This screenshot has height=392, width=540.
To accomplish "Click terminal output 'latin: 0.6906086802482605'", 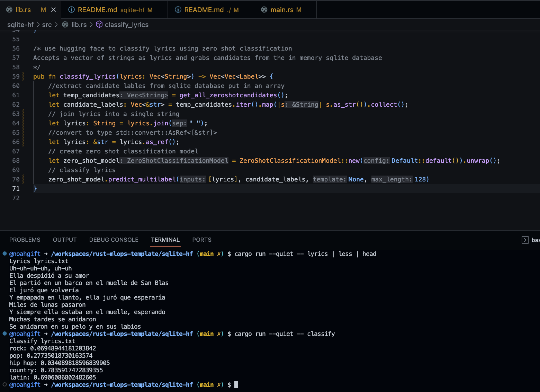I will [53, 377].
